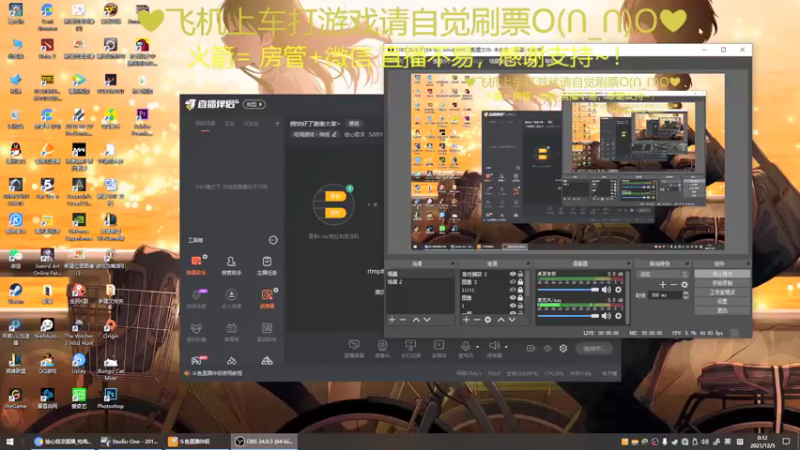
Task: Open scene transition properties gear
Action: (685, 285)
